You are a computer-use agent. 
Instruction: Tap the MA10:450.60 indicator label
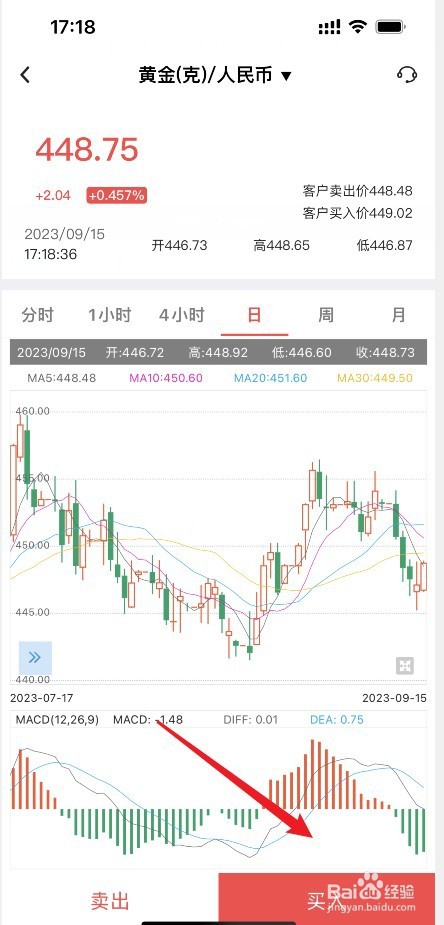tap(166, 378)
